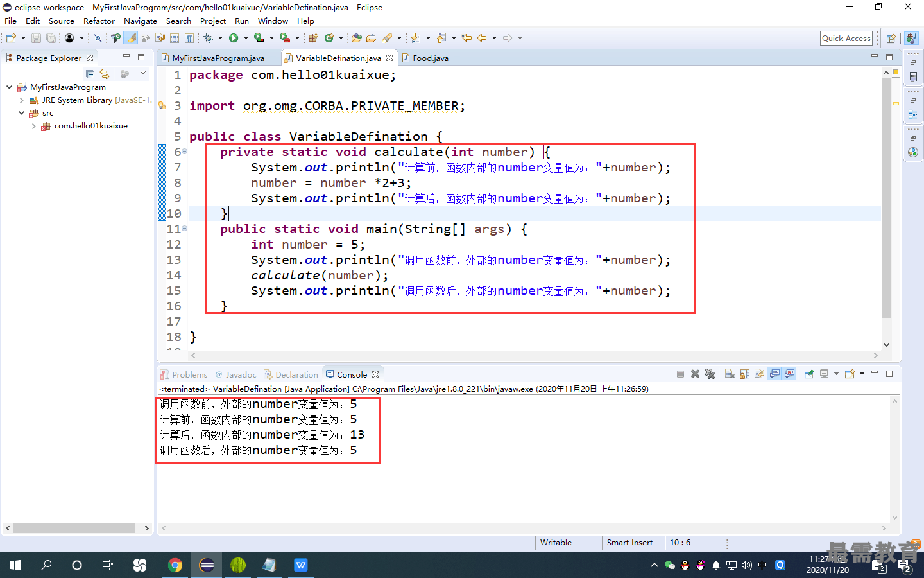Toggle Pin Console button
The width and height of the screenshot is (924, 578).
coord(809,374)
